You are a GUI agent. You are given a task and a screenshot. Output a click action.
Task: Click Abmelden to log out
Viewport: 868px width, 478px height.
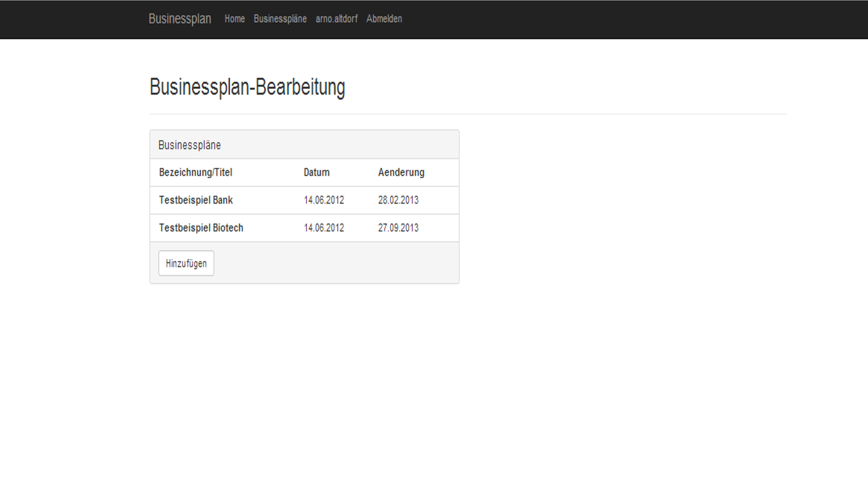pos(384,19)
